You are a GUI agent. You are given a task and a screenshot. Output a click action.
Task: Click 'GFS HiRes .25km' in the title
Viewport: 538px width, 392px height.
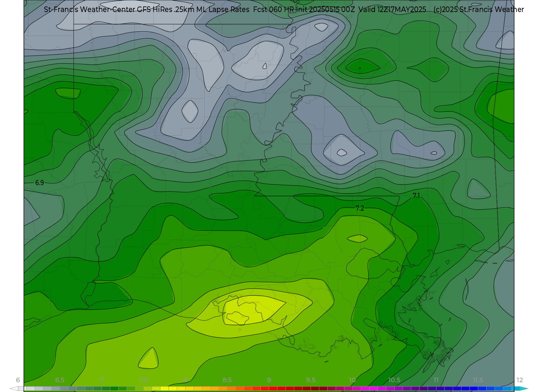[166, 10]
